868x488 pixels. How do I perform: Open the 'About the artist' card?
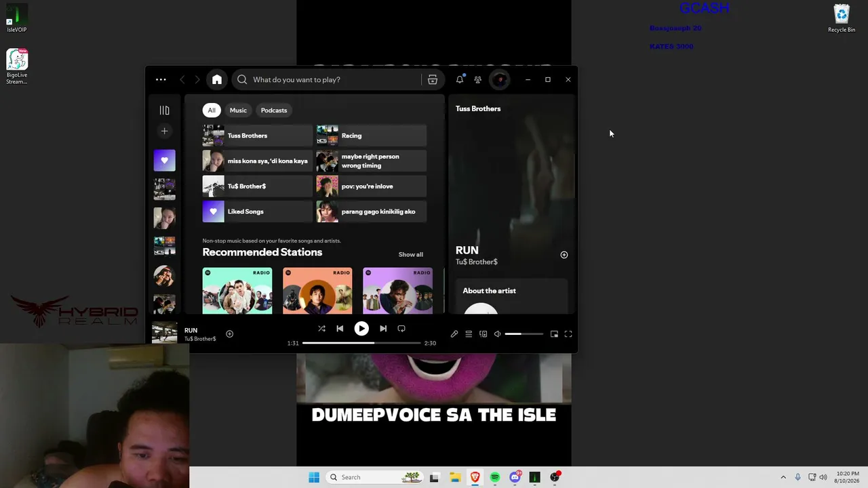tap(512, 297)
